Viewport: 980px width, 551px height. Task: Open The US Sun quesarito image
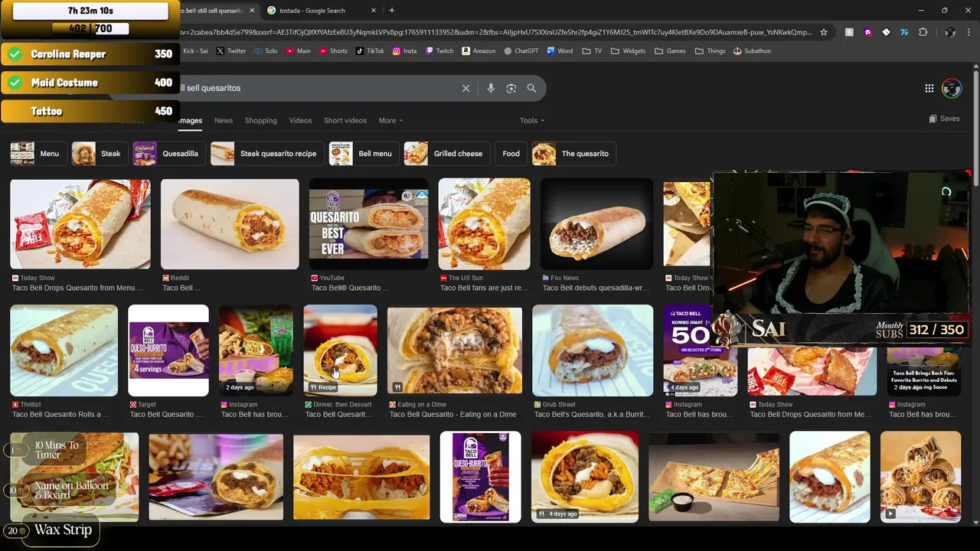point(484,224)
